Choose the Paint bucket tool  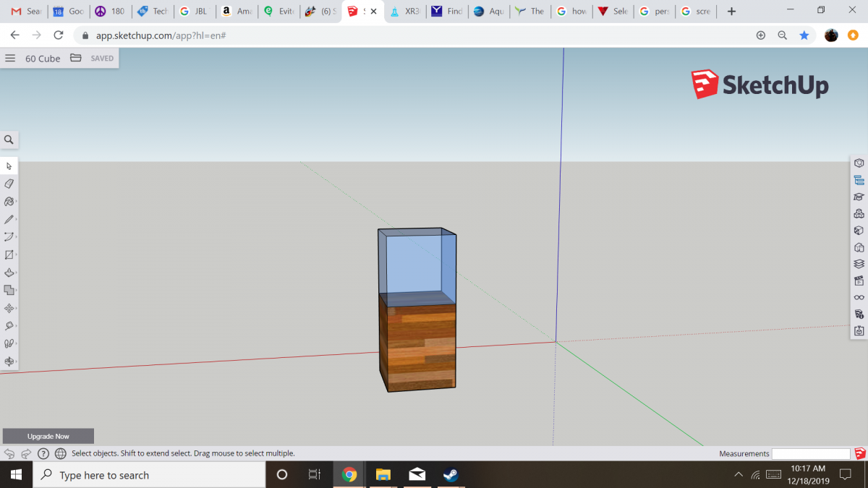(x=9, y=202)
